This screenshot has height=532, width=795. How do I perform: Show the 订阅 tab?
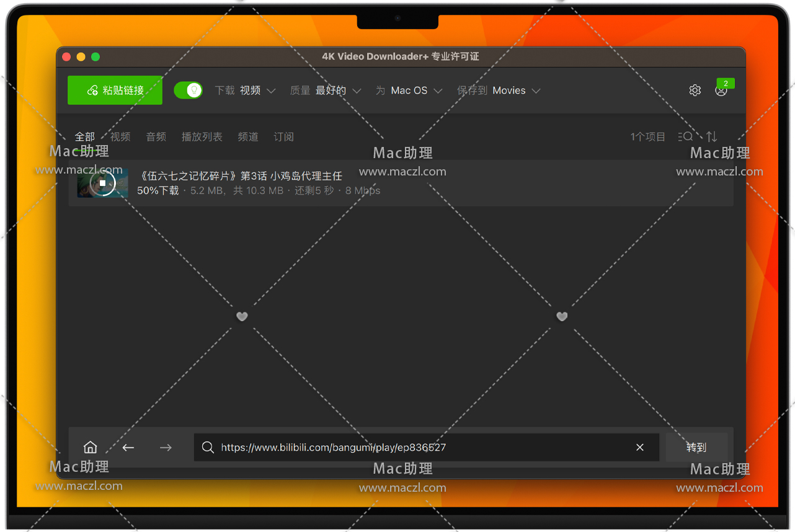[283, 136]
